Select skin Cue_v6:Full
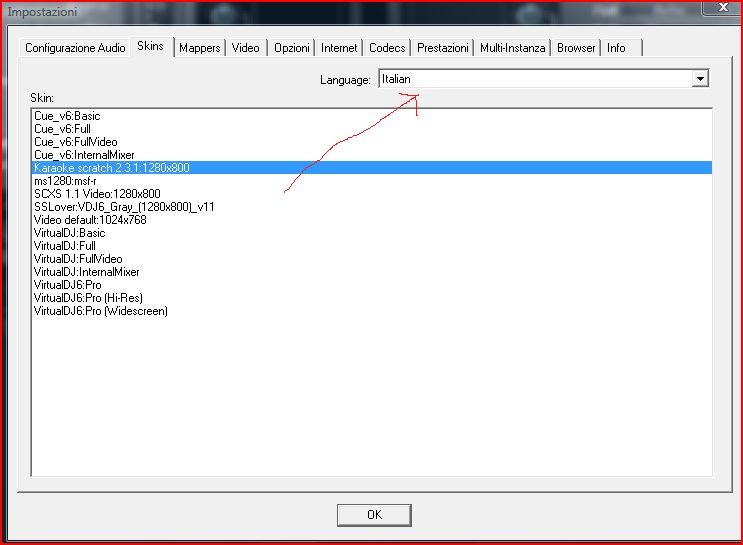The image size is (743, 545). [372, 129]
